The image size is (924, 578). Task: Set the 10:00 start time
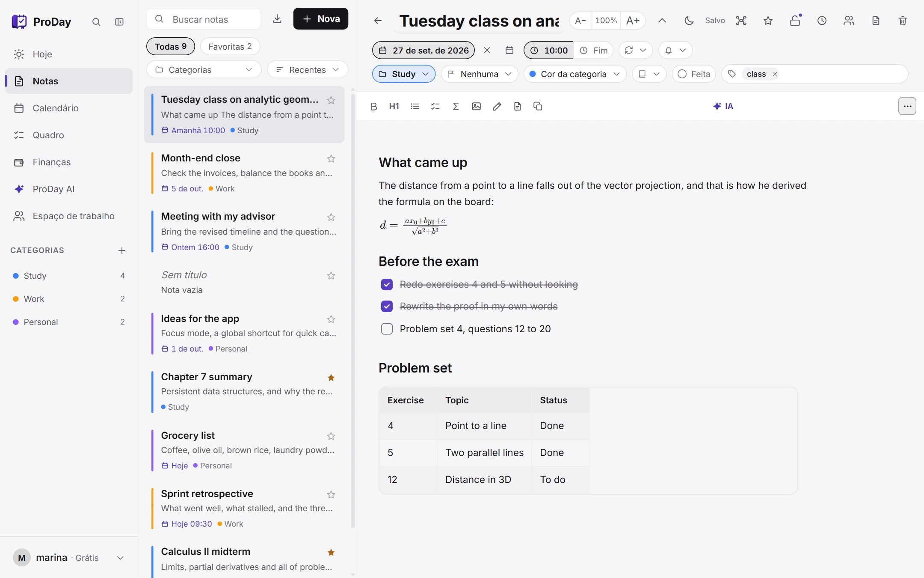pos(549,50)
